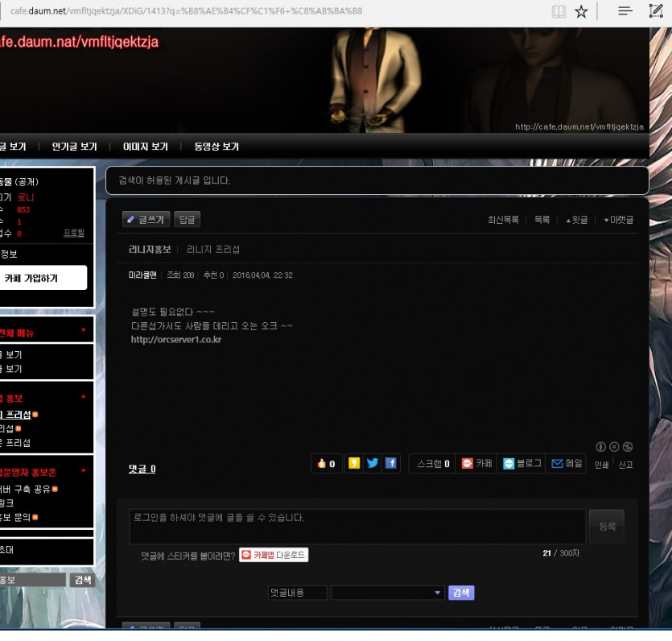This screenshot has height=641, width=672.
Task: Share post via KakaoStory yellow icon
Action: [x=354, y=463]
